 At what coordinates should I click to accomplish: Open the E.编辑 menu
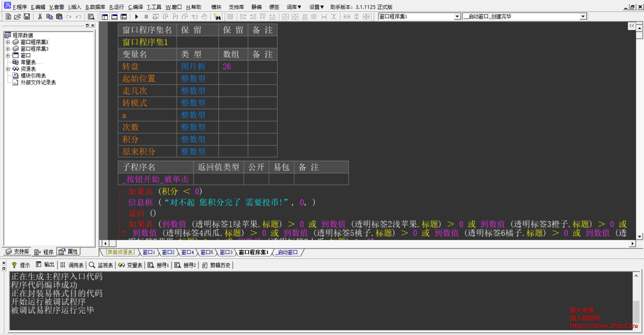point(38,7)
